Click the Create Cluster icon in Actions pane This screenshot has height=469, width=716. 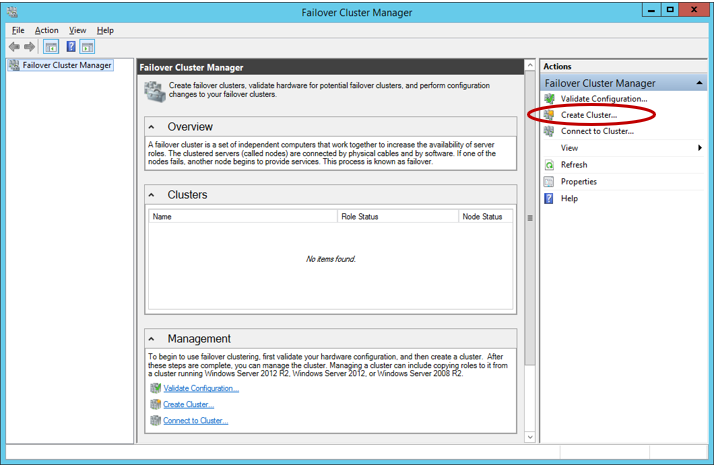549,115
